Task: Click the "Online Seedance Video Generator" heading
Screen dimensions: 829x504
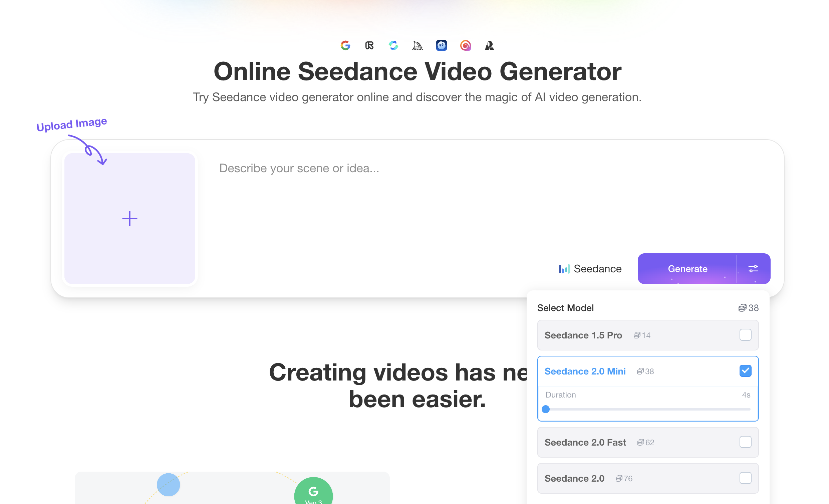Action: coord(417,71)
